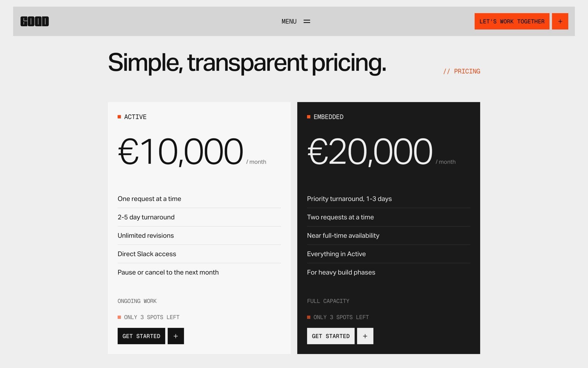Screen dimensions: 588x368
Task: Click the GOOD logo in the header
Action: [35, 21]
